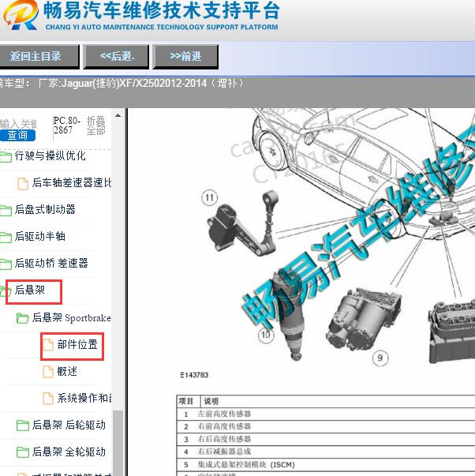Click 折叠全部 to collapse all
The height and width of the screenshot is (476, 475).
96,126
